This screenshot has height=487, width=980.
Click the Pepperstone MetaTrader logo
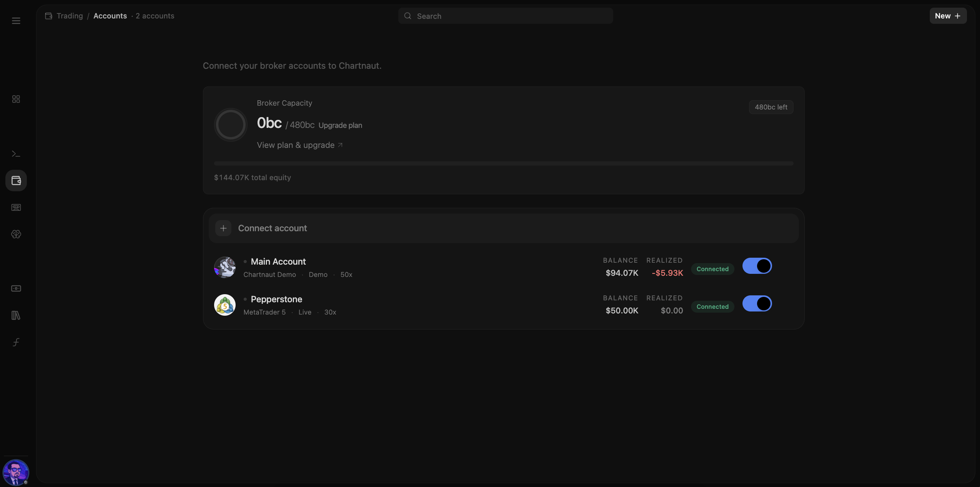(224, 305)
